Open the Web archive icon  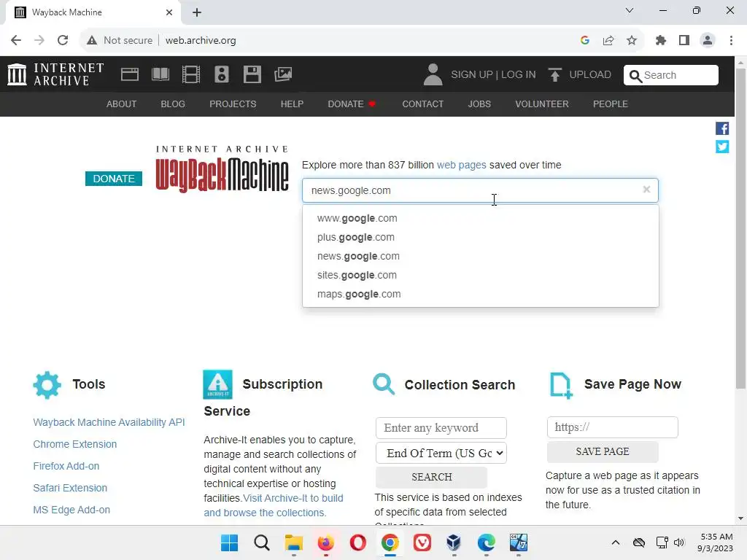tap(130, 74)
